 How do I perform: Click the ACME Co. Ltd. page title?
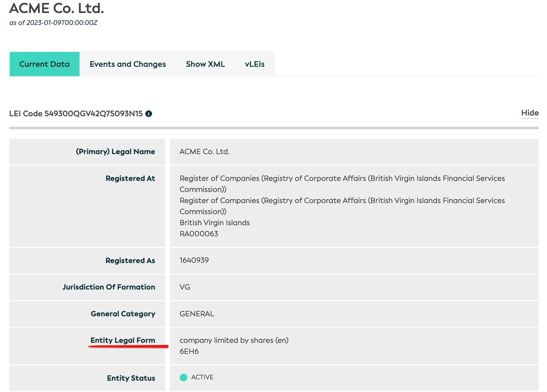pos(57,8)
